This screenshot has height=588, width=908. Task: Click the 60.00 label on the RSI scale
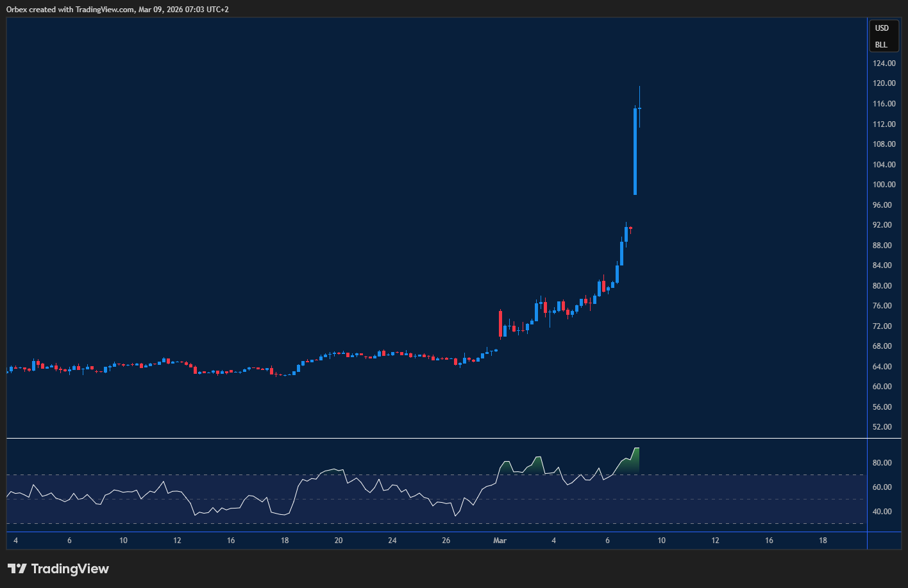pos(882,487)
